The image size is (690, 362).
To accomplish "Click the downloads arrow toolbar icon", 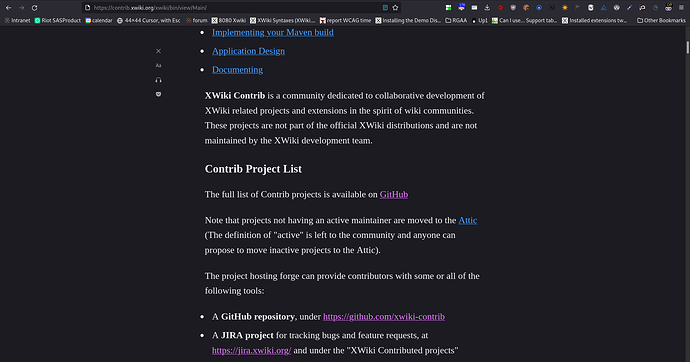I will [x=487, y=7].
